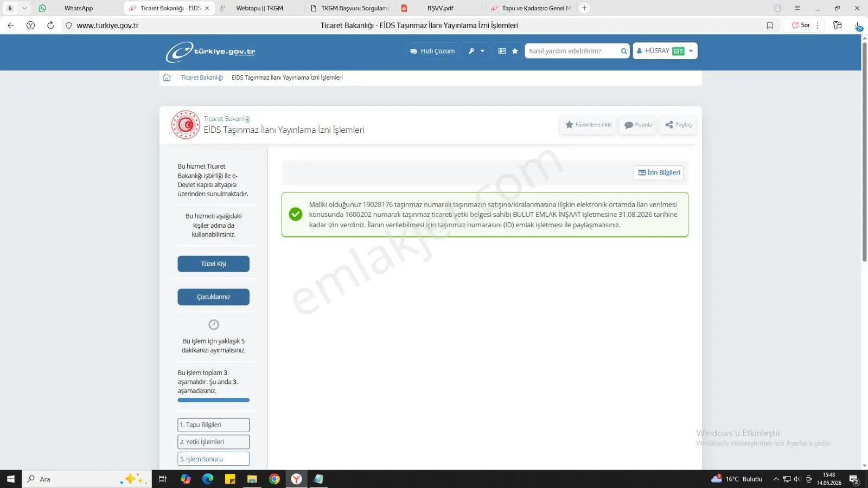The image size is (868, 488).
Task: Click the Hızlı Çözüm button
Action: (432, 51)
